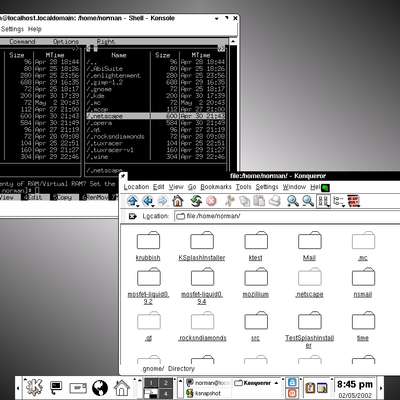400x400 pixels.
Task: Click the Cut scissors icon in Konqueror
Action: click(x=230, y=201)
